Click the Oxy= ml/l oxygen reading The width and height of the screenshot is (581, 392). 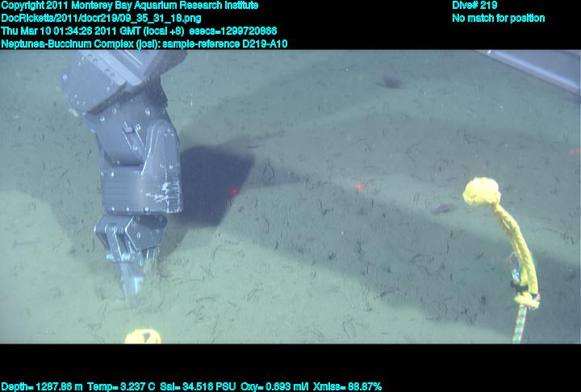point(274,387)
